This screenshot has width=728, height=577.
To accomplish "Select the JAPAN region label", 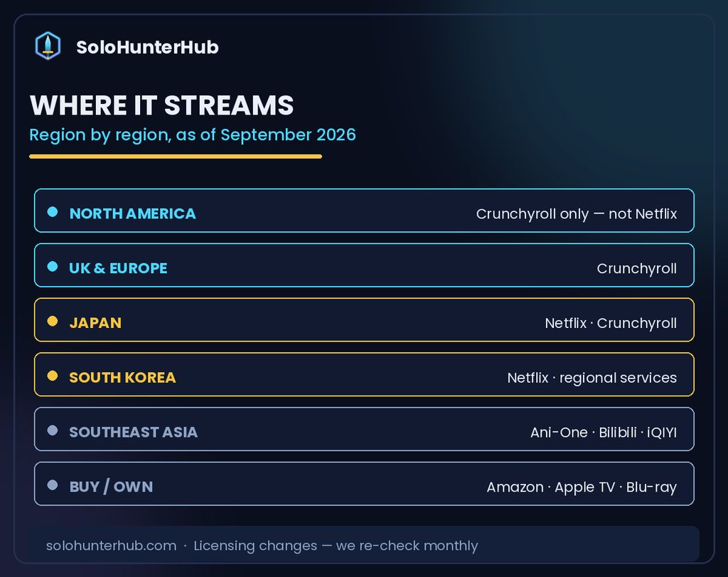I will click(95, 323).
